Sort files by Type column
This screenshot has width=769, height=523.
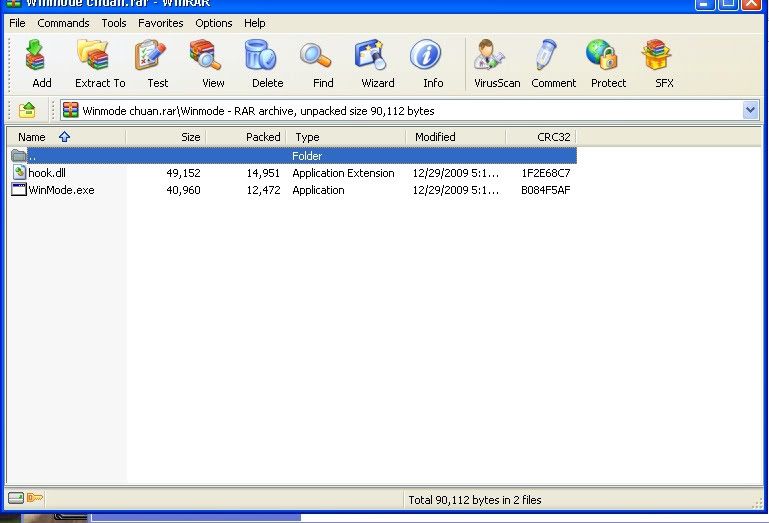[x=346, y=137]
